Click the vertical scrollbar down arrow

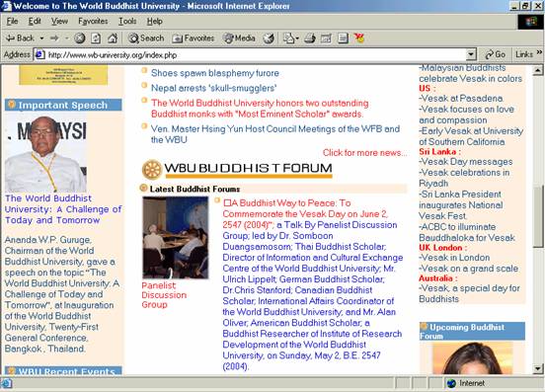pos(537,368)
